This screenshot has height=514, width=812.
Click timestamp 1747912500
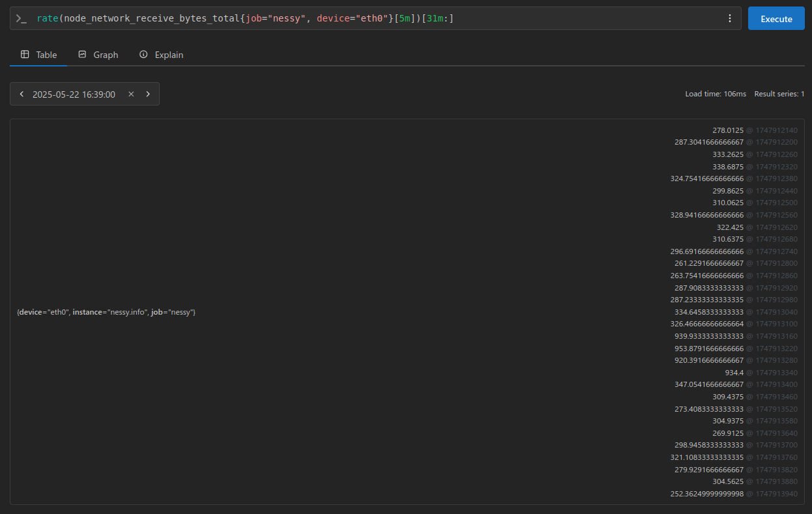click(x=776, y=203)
